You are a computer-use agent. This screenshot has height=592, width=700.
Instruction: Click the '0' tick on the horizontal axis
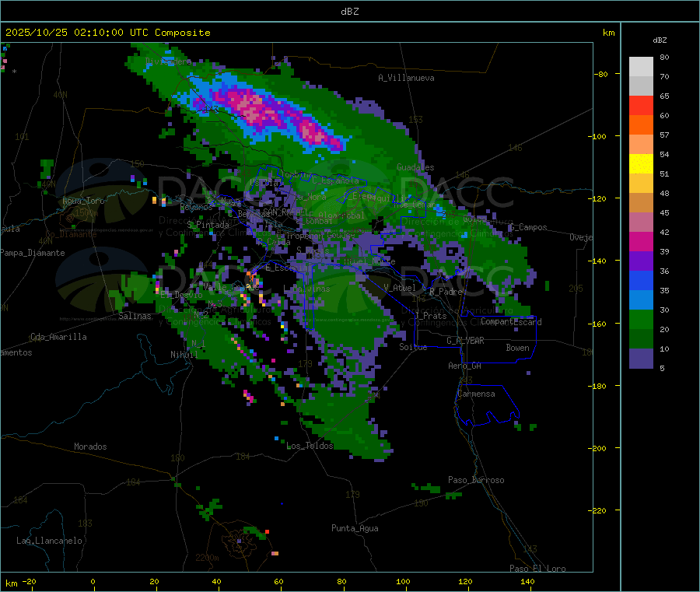tap(93, 581)
